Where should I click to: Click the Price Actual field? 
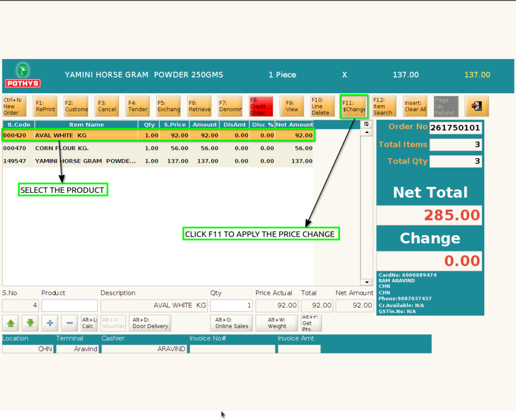pyautogui.click(x=277, y=306)
